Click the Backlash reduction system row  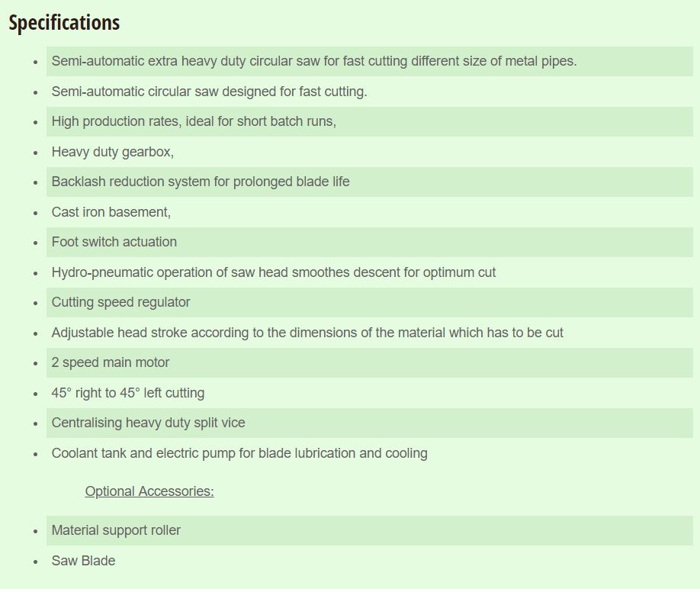point(370,182)
